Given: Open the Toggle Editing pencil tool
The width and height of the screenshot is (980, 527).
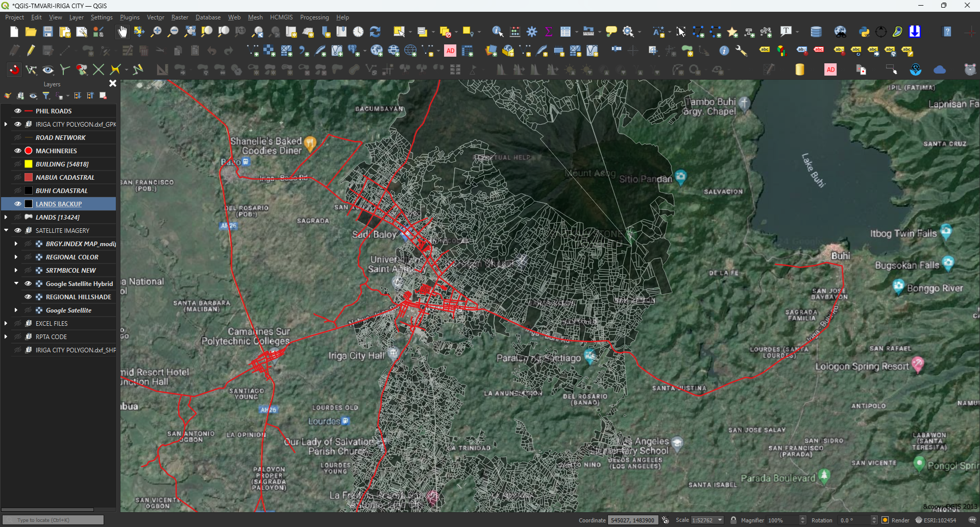Looking at the screenshot, I should (x=30, y=50).
